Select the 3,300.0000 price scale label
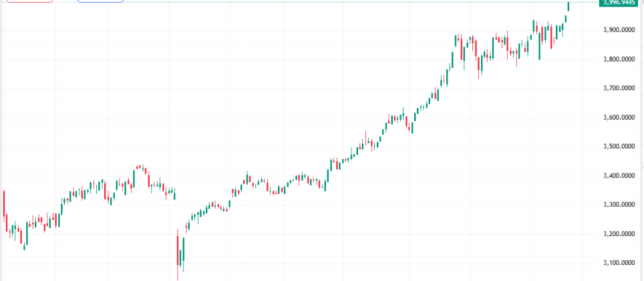644x281 pixels. click(617, 205)
